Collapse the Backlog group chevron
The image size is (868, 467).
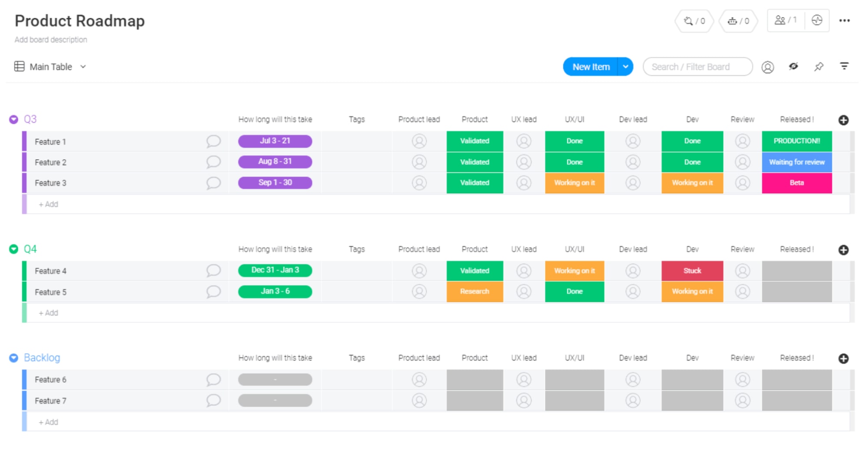13,358
